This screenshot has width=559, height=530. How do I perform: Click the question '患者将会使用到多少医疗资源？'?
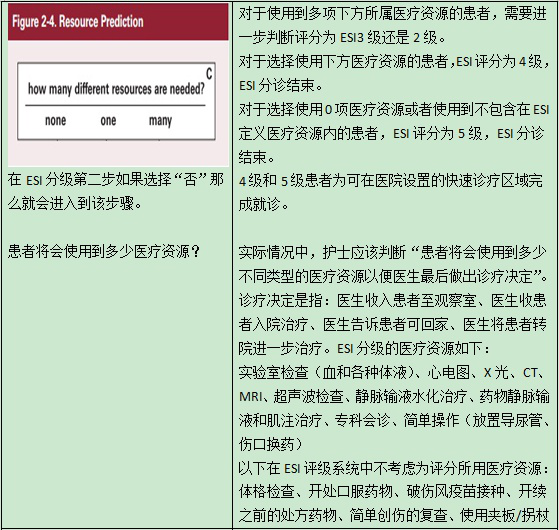tap(104, 252)
